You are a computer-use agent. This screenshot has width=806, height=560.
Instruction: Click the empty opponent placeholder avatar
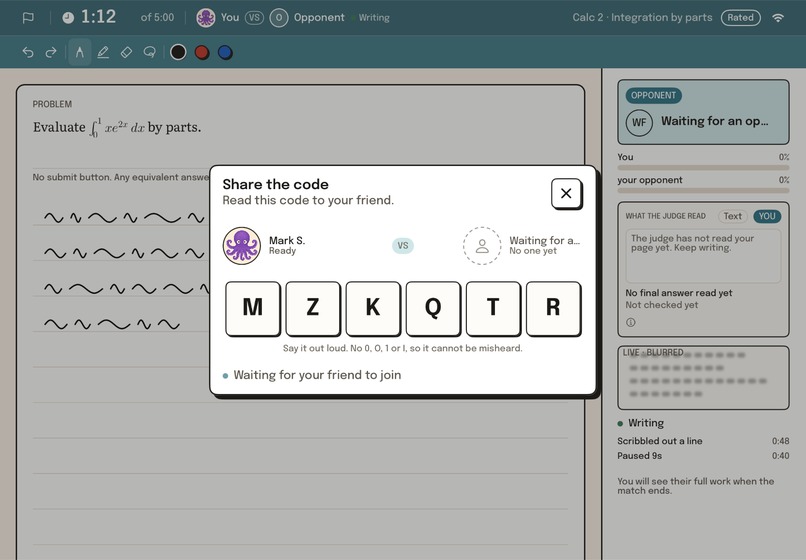tap(482, 246)
